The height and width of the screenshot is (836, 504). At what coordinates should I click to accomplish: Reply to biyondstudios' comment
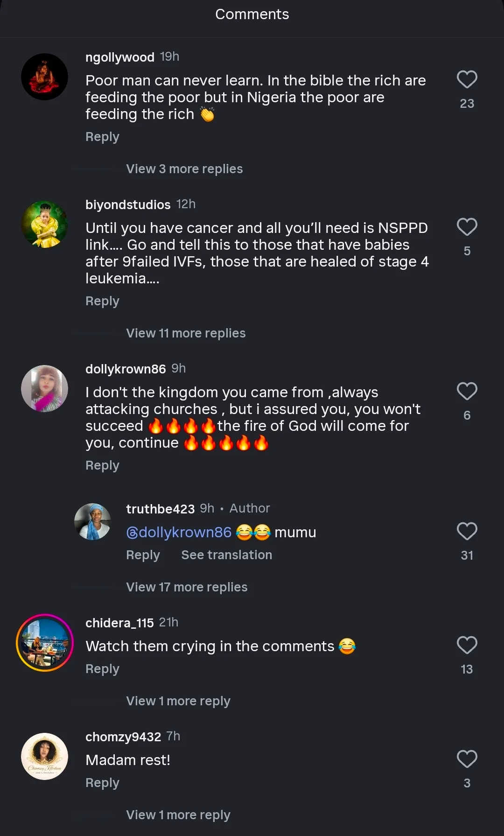point(102,301)
